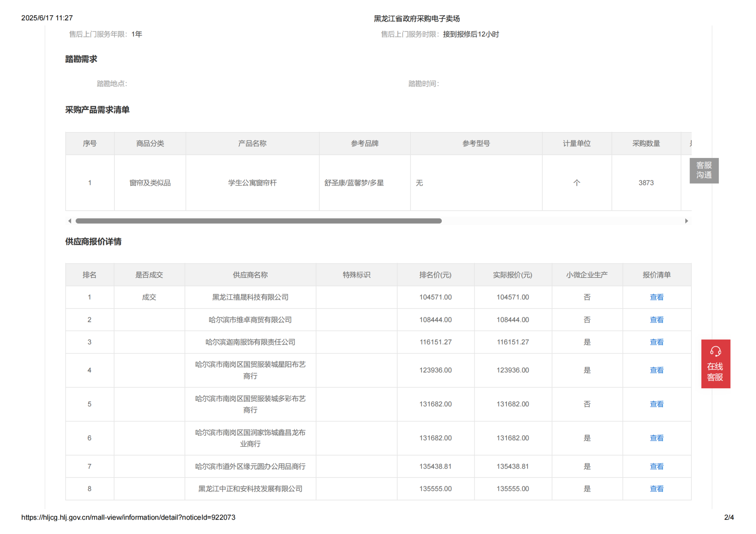756x534 pixels.
Task: Click the 采购数量 column header
Action: point(646,144)
